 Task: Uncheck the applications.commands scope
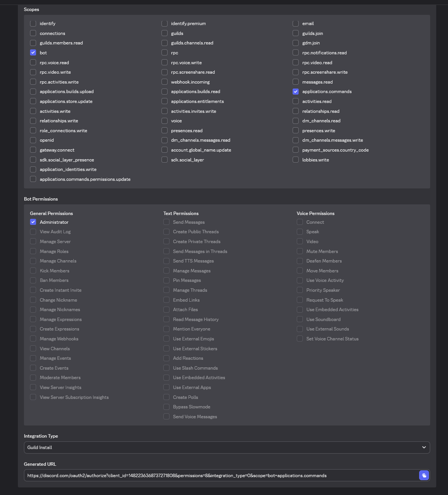coord(296,91)
